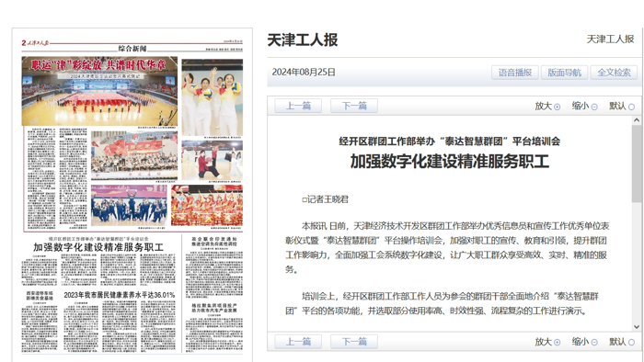Click the bottom 缩小 zoom-out icon
The image size is (644, 362).
click(x=594, y=343)
